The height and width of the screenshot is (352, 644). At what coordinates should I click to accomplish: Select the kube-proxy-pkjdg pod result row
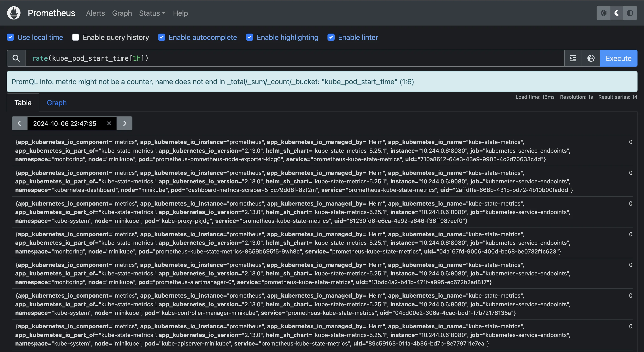(322, 212)
